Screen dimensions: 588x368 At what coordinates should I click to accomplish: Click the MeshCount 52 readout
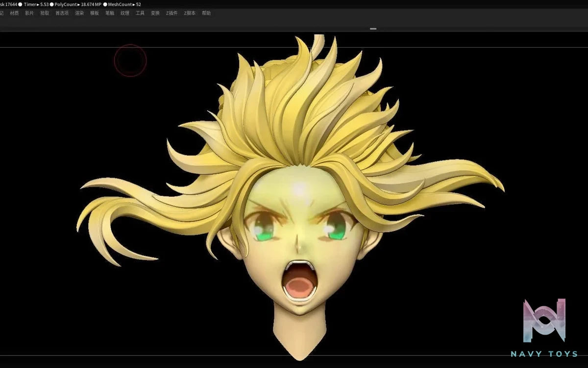(x=124, y=4)
